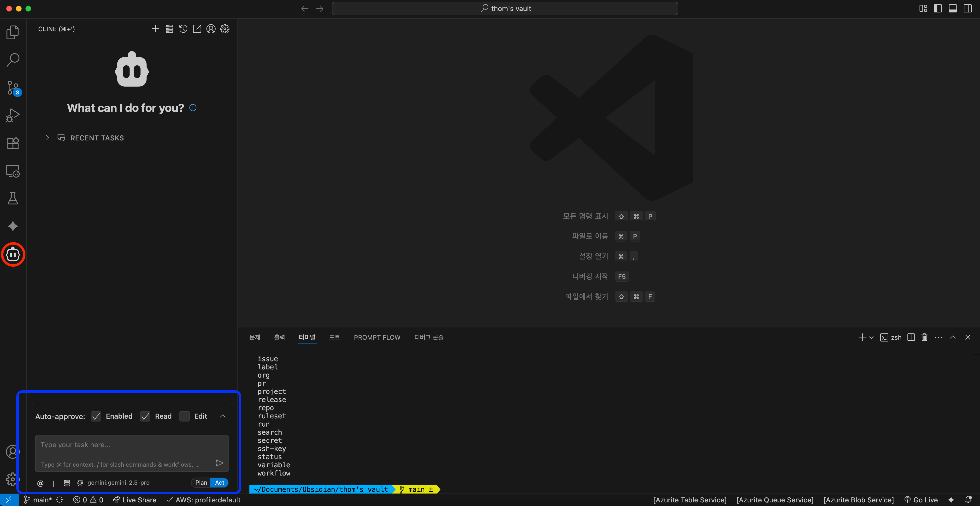The height and width of the screenshot is (506, 980).
Task: Collapse the Auto-approve options chevron
Action: [x=223, y=416]
